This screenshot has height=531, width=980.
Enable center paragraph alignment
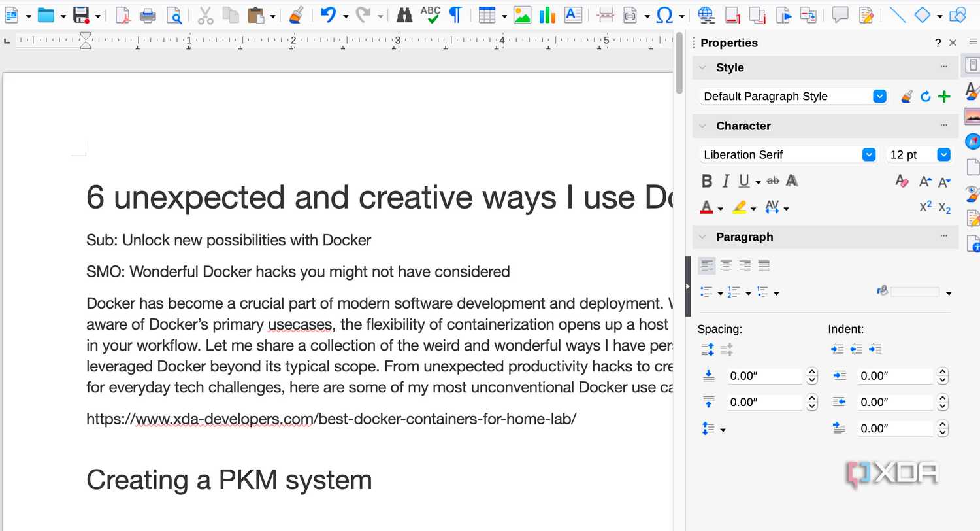pyautogui.click(x=726, y=265)
